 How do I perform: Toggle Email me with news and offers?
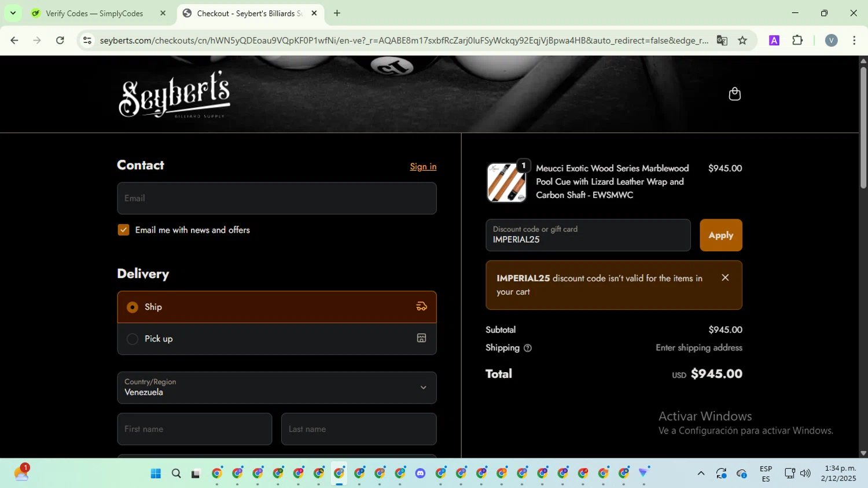123,230
